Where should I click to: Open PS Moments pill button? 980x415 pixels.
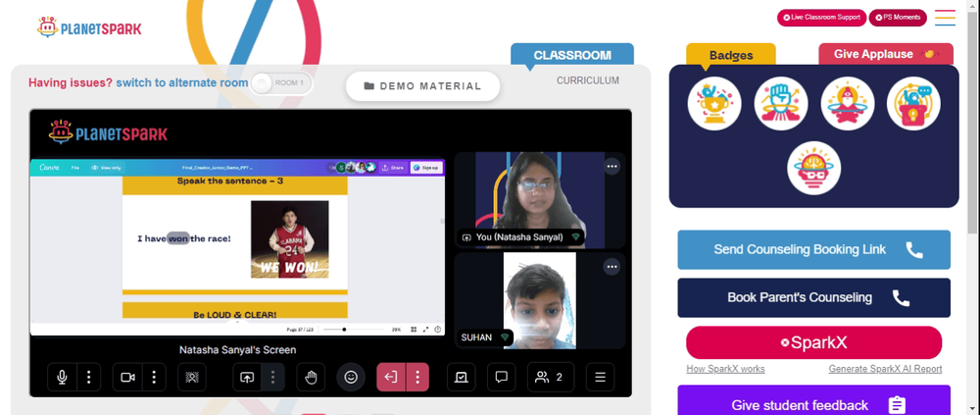click(898, 18)
